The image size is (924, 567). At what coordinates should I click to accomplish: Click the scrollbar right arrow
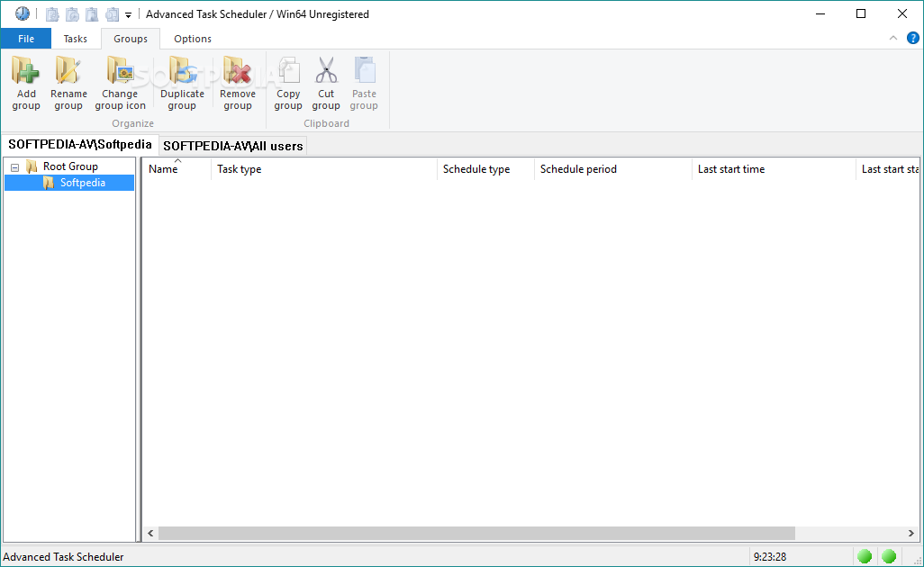point(911,534)
